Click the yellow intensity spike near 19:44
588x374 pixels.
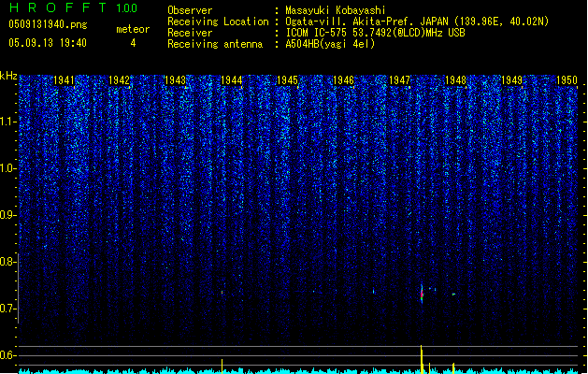[222, 367]
